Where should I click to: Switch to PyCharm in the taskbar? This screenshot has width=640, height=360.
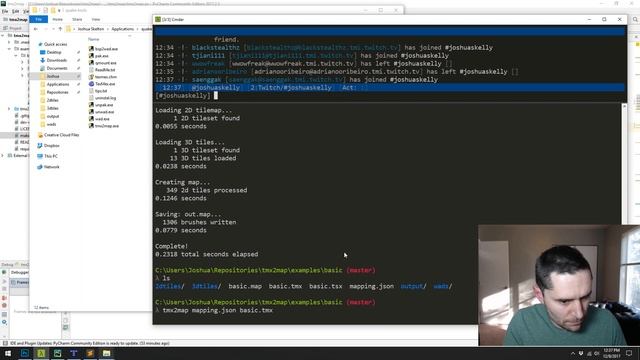tap(57, 353)
